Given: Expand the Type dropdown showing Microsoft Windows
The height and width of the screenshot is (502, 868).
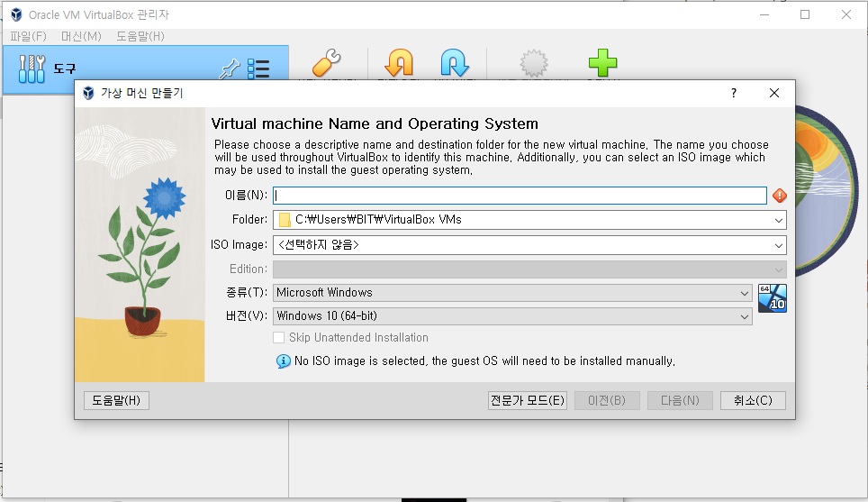Looking at the screenshot, I should click(744, 293).
